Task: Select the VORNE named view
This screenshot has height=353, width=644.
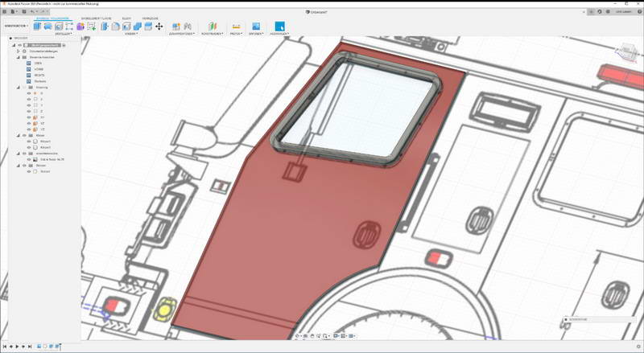Action: tap(39, 69)
